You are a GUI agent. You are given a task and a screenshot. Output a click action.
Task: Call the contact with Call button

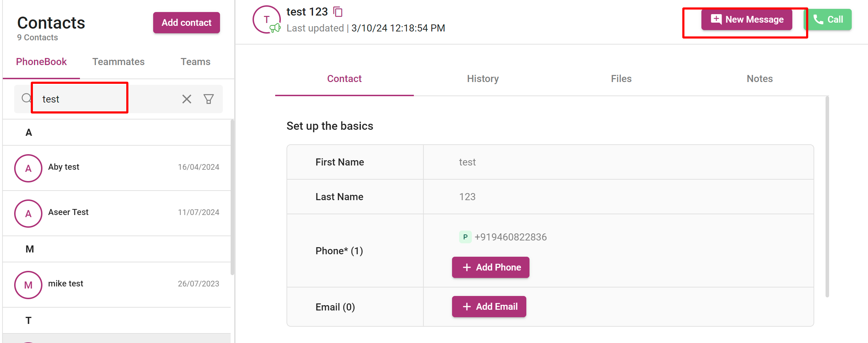[828, 19]
